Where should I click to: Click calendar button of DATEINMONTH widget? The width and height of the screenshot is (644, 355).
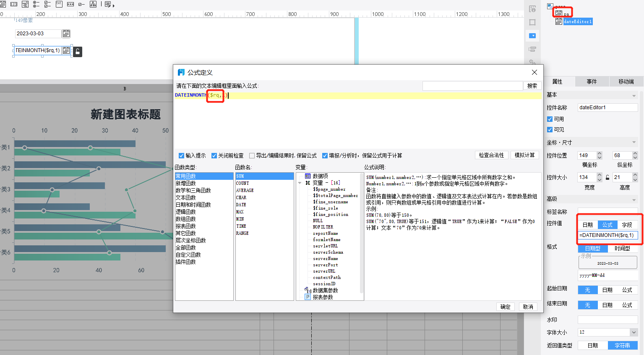point(66,50)
